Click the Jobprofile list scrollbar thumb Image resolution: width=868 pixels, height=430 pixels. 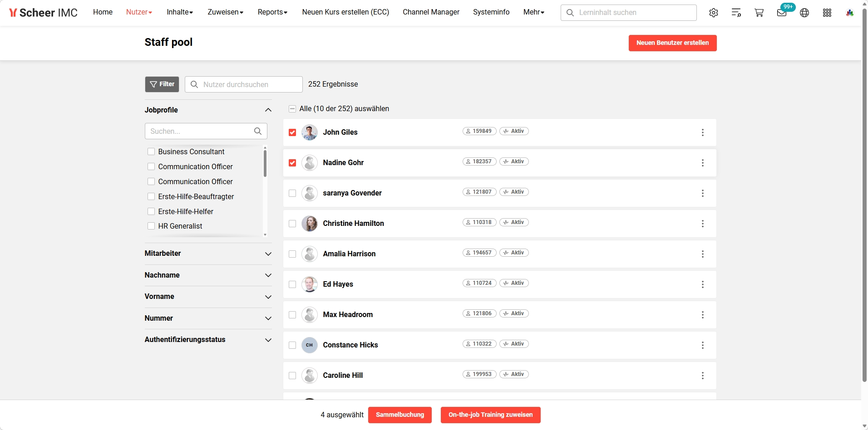[x=265, y=163]
